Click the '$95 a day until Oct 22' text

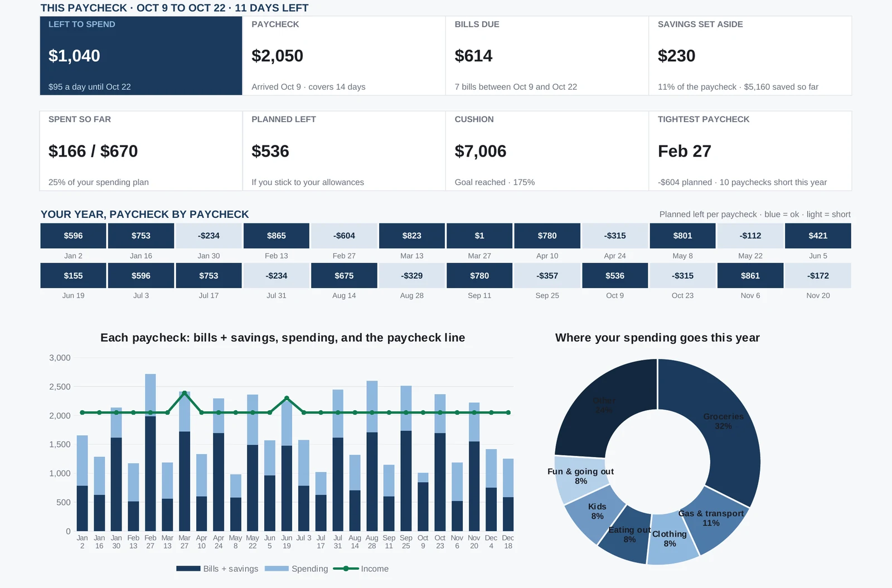[x=90, y=87]
